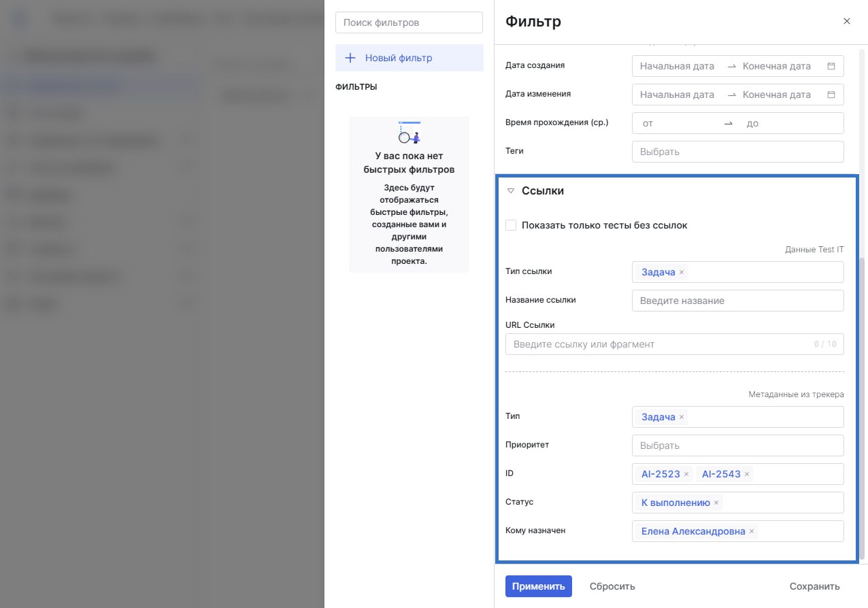Open the 'Дата создания' calendar icon

tap(831, 67)
